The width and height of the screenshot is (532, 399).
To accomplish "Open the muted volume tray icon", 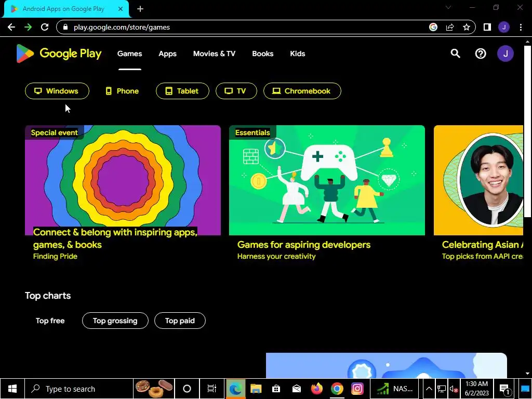I will tap(453, 389).
